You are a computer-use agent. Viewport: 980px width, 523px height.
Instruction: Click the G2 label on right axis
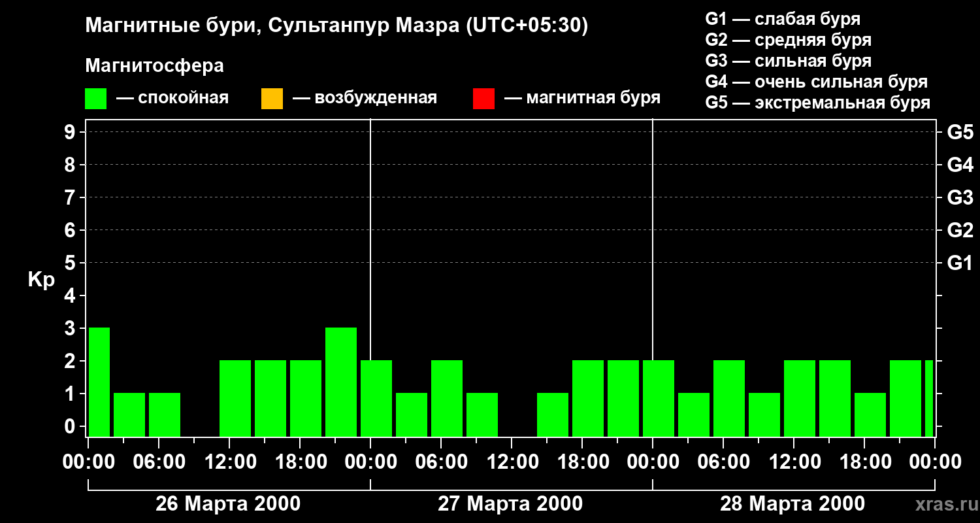pos(960,230)
